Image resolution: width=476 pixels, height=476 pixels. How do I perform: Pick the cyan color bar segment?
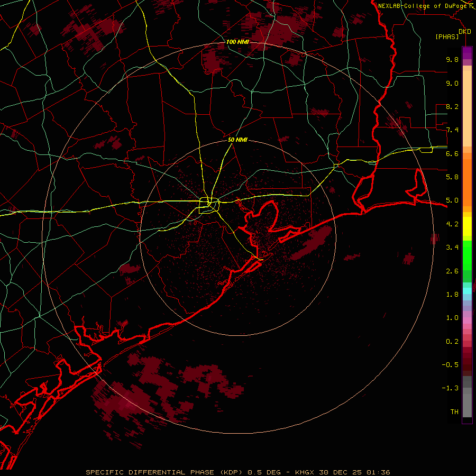tap(467, 291)
